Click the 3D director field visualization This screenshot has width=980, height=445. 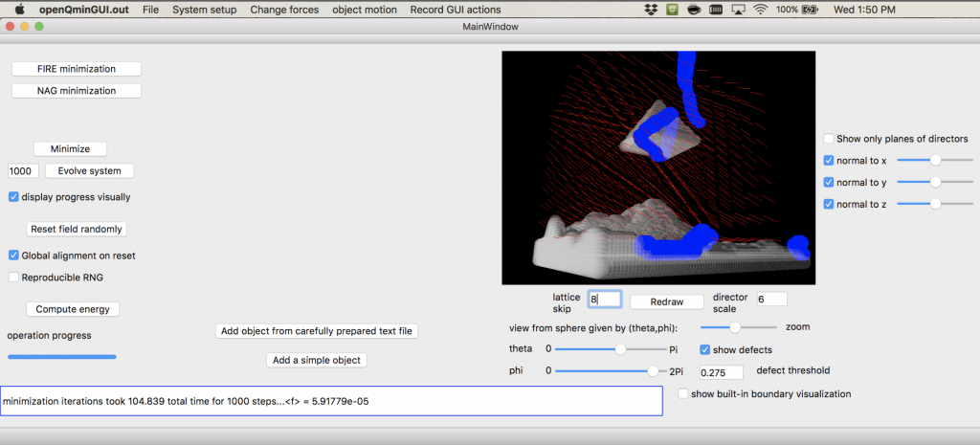[x=658, y=167]
